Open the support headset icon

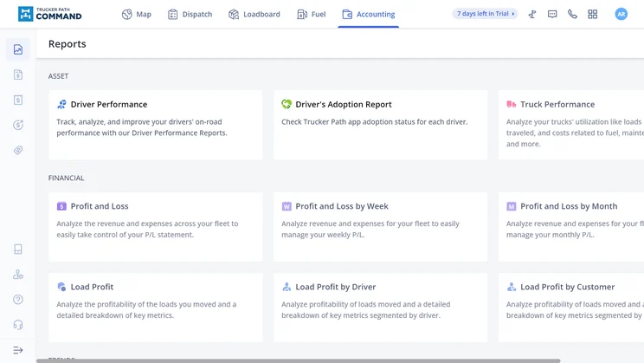(18, 325)
